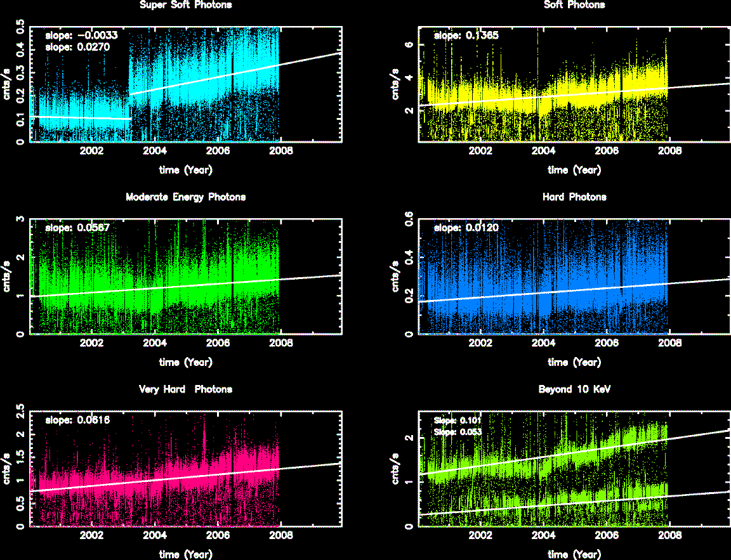Click the 2004 tick label under Moderate Energy Photons

155,343
